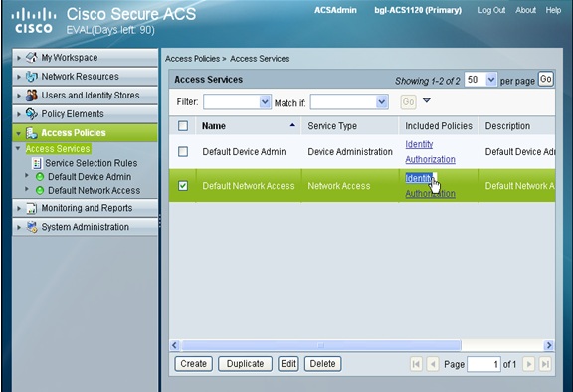Click the filter Go button
This screenshot has width=573, height=392.
(x=408, y=101)
